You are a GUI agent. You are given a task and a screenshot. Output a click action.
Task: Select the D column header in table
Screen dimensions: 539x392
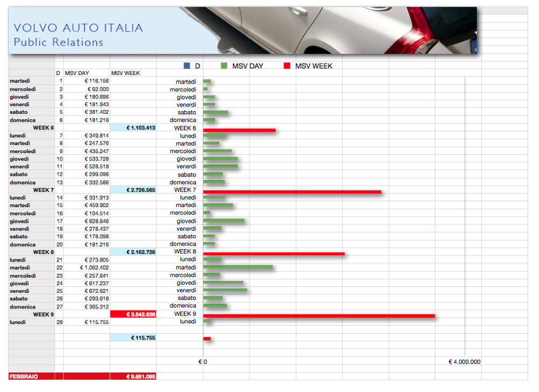point(58,73)
